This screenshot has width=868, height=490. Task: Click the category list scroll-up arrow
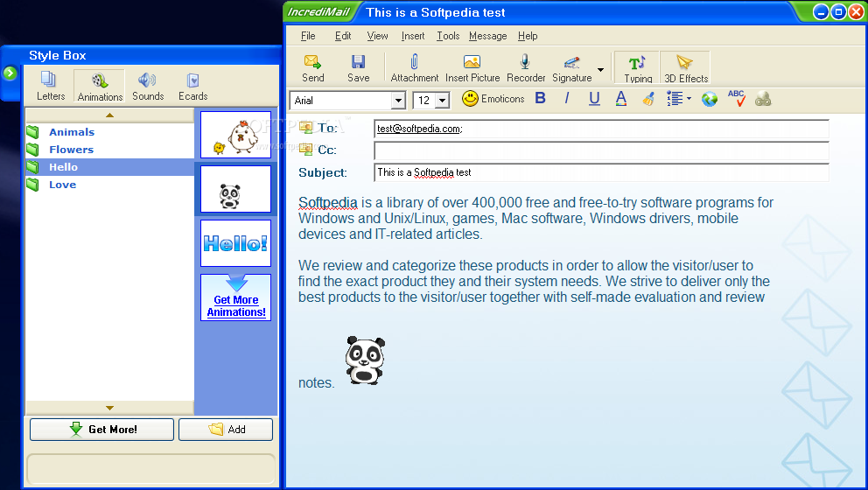coord(109,115)
